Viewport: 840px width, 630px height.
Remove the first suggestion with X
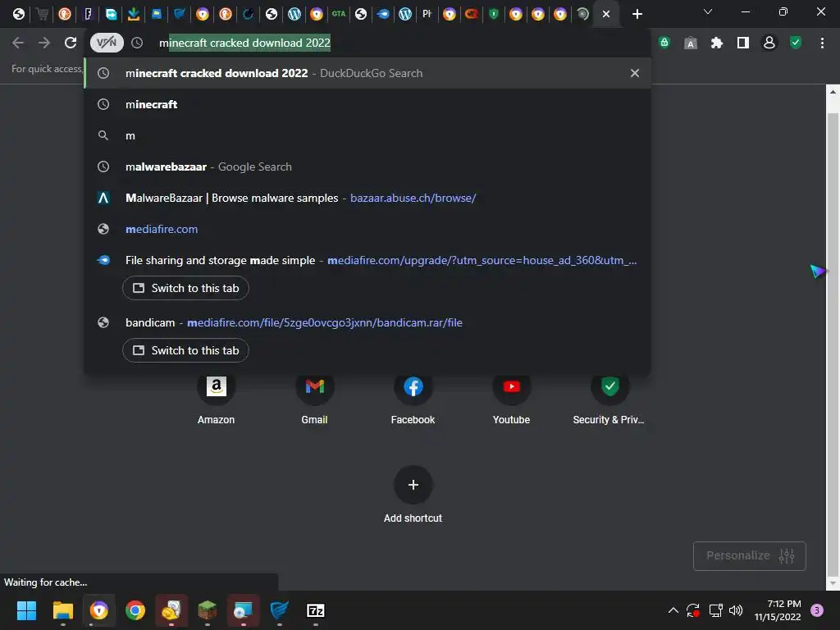pos(635,73)
